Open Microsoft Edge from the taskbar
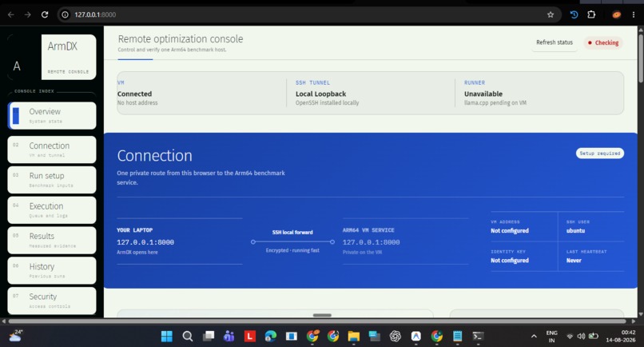Viewport: 644px width, 347px height. pyautogui.click(x=271, y=337)
